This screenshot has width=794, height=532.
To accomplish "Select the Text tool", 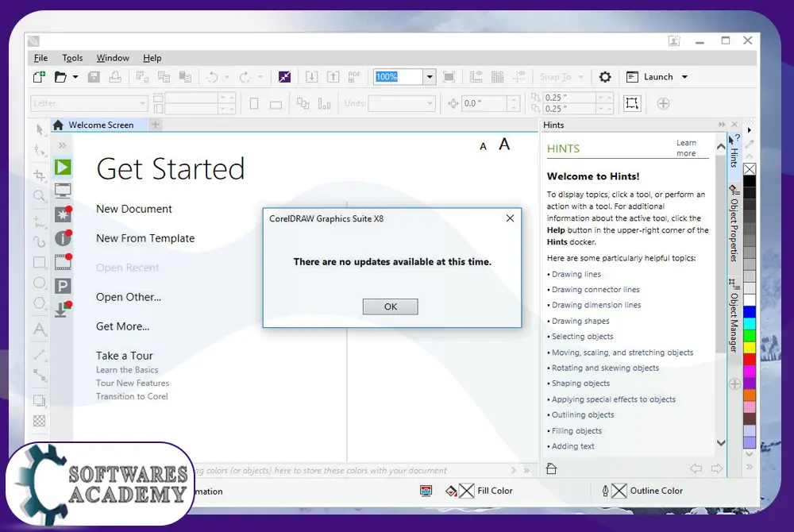I will [x=40, y=329].
